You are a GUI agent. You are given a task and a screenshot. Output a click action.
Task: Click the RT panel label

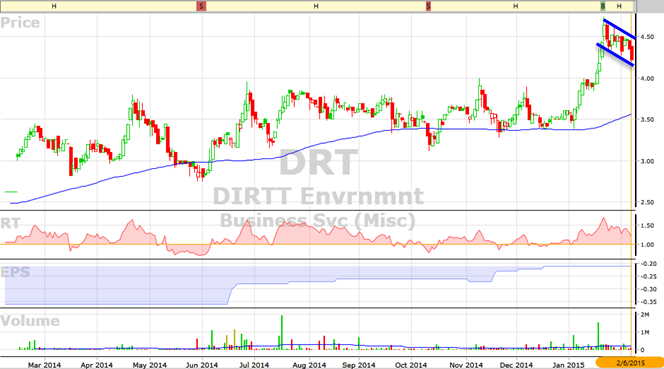(x=10, y=223)
